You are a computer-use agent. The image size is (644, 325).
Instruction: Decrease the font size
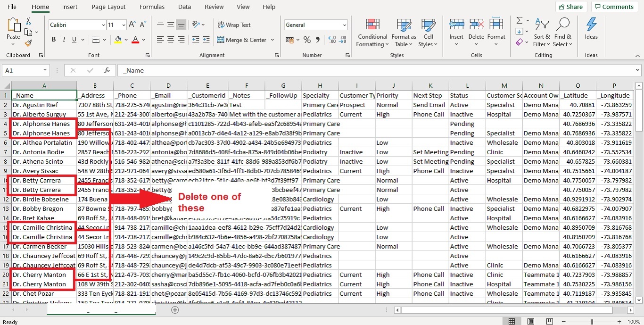(142, 25)
